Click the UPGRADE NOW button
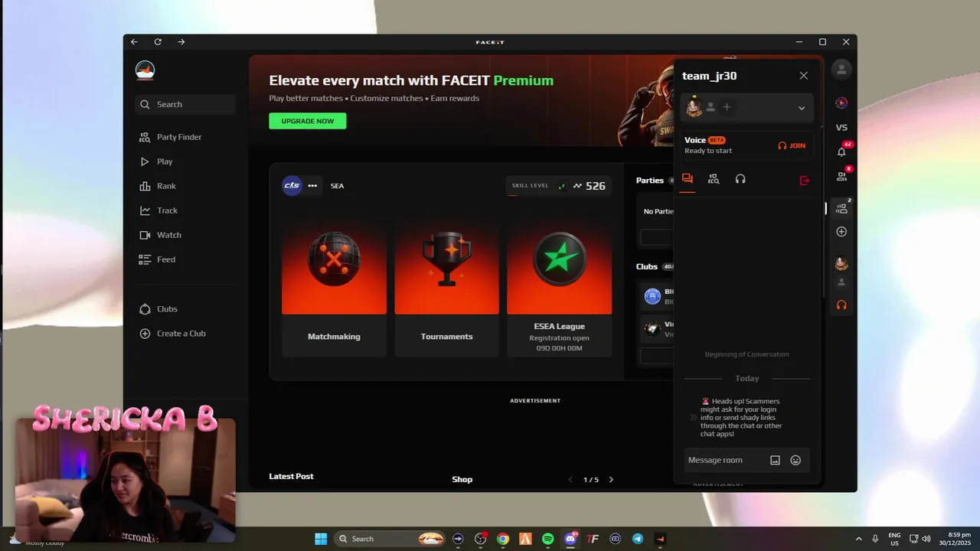This screenshot has height=551, width=980. click(x=307, y=121)
